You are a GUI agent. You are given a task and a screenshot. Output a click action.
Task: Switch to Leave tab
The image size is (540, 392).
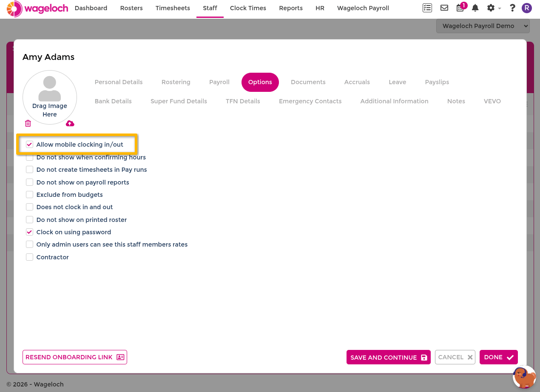coord(398,82)
